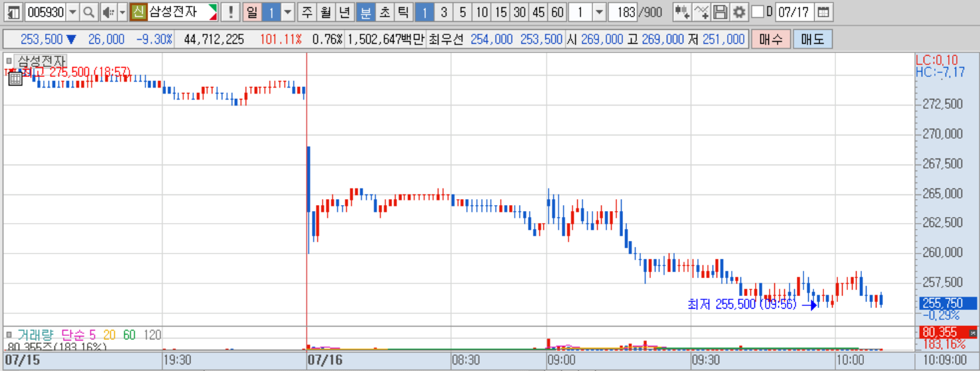
Task: Click the green 60 moving average period
Action: (129, 334)
